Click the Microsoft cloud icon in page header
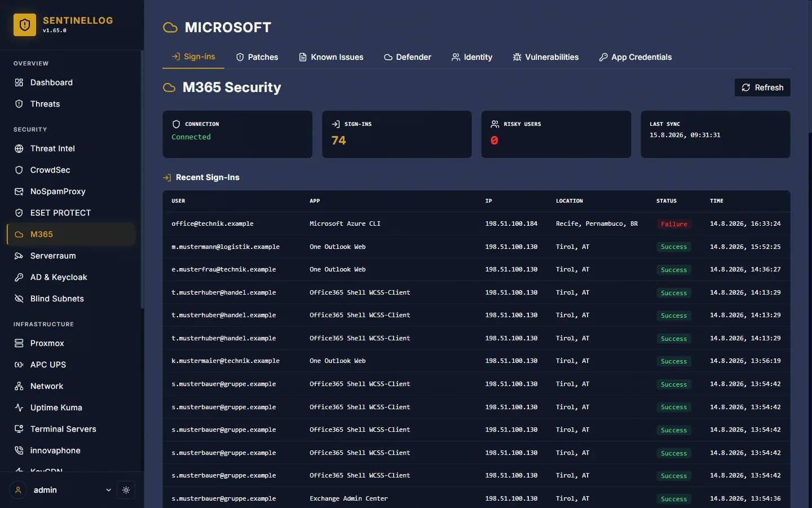The width and height of the screenshot is (812, 508). point(170,27)
